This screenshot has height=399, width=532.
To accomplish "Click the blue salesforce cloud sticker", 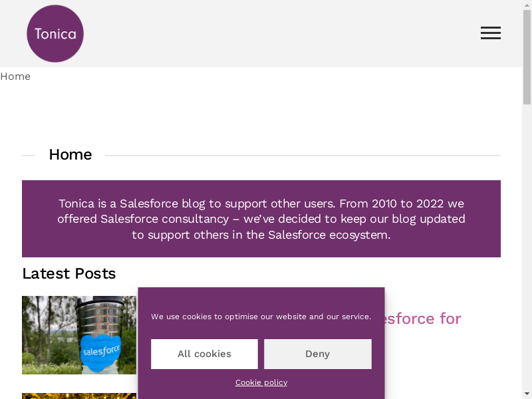I will [x=101, y=350].
